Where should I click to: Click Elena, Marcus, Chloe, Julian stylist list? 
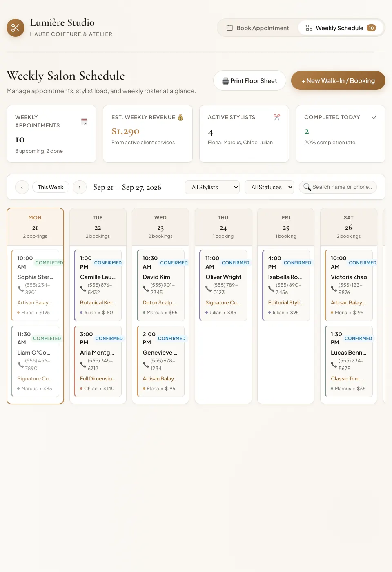point(240,143)
